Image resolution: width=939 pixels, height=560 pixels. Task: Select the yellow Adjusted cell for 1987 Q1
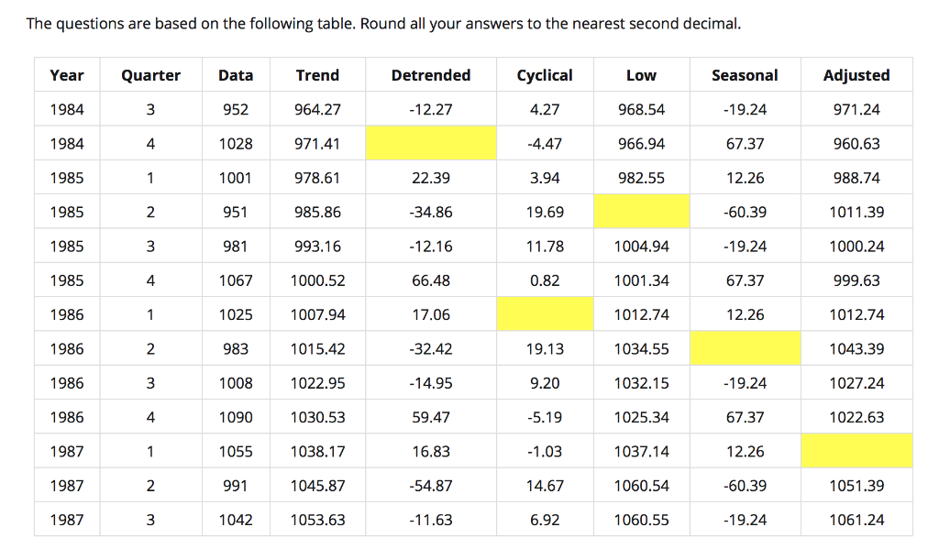pos(856,451)
